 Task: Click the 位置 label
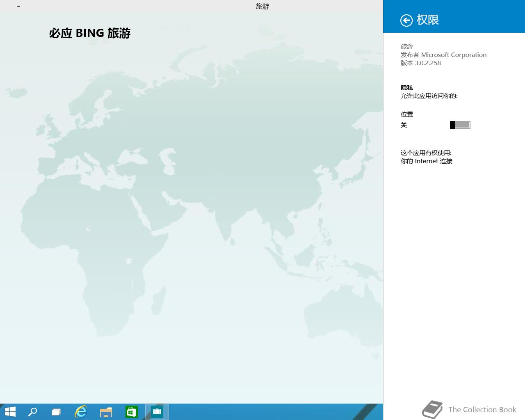[x=407, y=114]
